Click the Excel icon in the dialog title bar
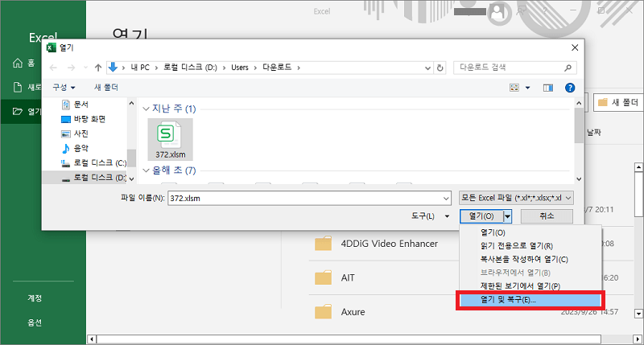Image resolution: width=644 pixels, height=345 pixels. point(51,47)
